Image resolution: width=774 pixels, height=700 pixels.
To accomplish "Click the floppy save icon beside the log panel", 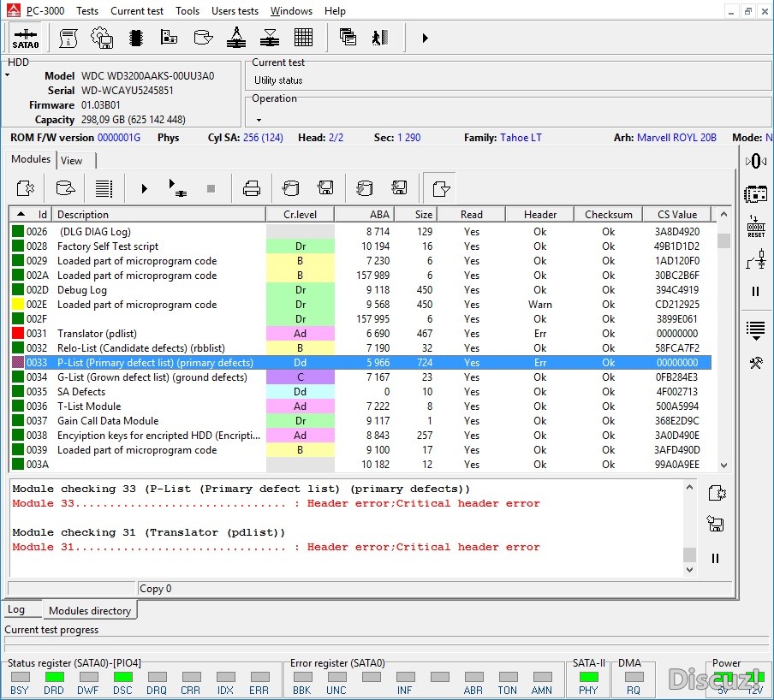I will (x=715, y=524).
